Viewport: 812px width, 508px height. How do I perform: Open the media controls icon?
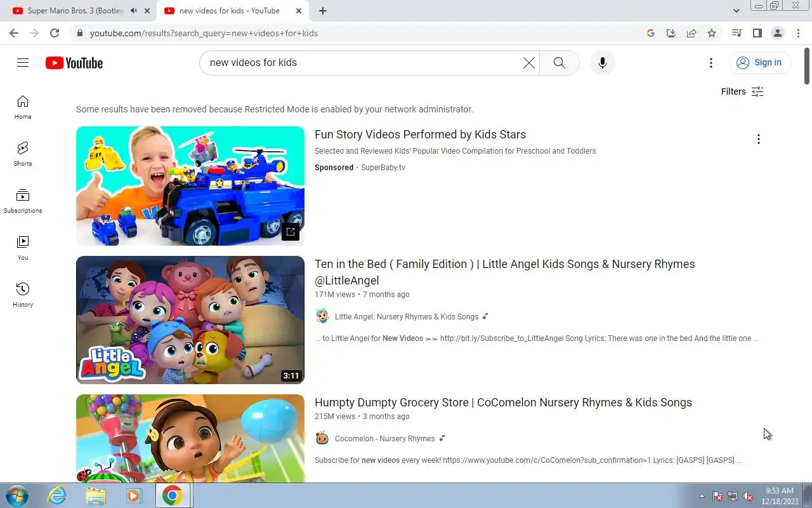[x=737, y=33]
